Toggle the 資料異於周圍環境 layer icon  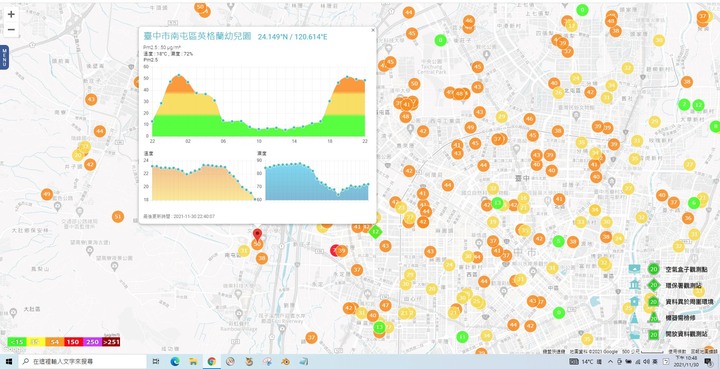coord(635,301)
